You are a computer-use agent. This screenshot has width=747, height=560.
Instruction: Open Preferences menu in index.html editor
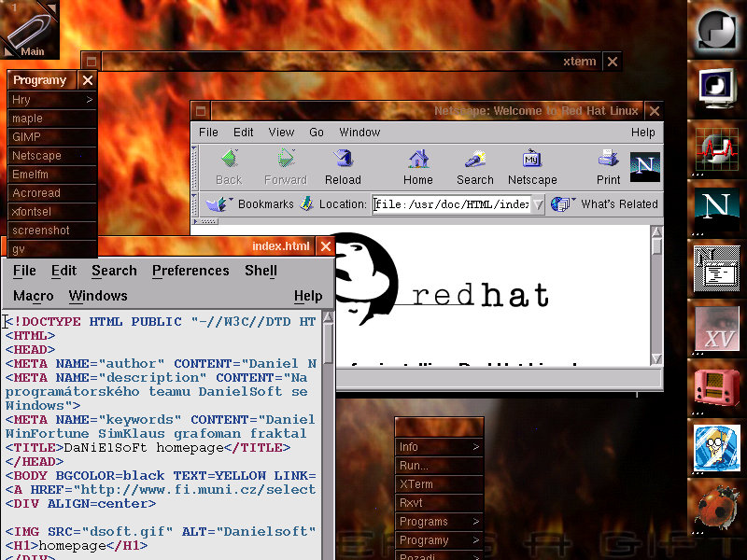pyautogui.click(x=190, y=271)
